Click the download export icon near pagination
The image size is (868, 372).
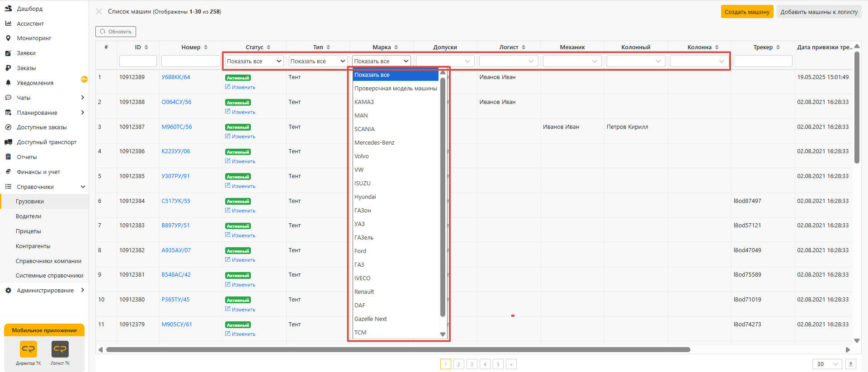click(x=850, y=364)
